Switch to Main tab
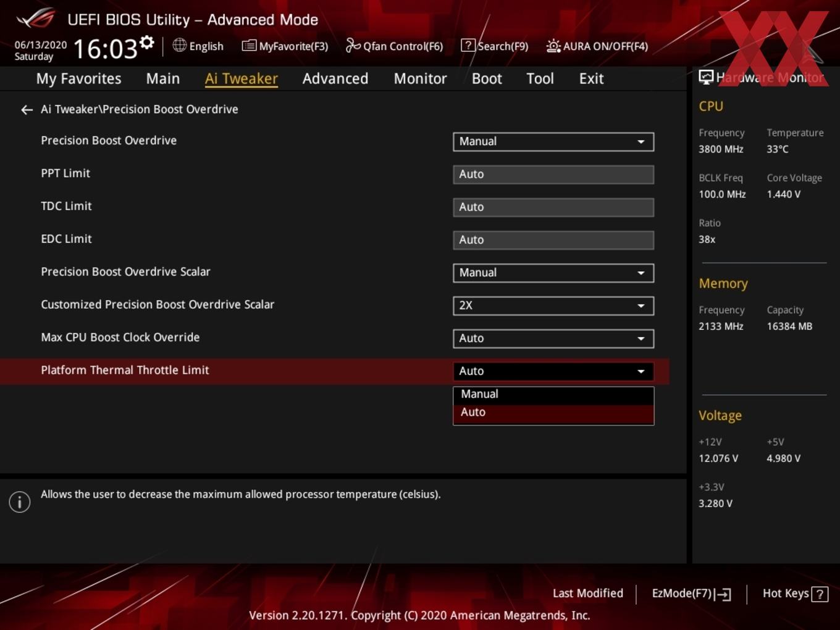This screenshot has height=630, width=840. click(x=163, y=78)
